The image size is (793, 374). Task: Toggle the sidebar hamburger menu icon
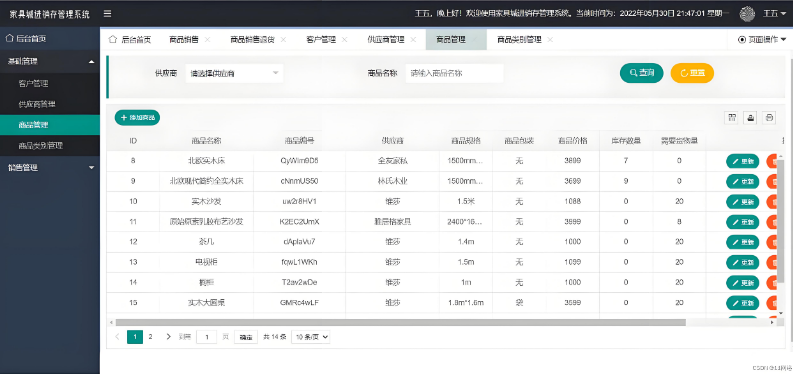pyautogui.click(x=107, y=14)
